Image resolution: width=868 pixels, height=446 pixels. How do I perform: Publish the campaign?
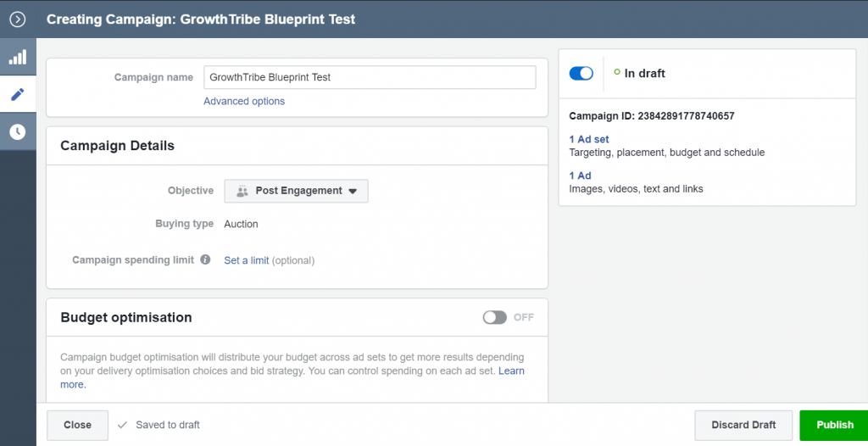pyautogui.click(x=834, y=425)
